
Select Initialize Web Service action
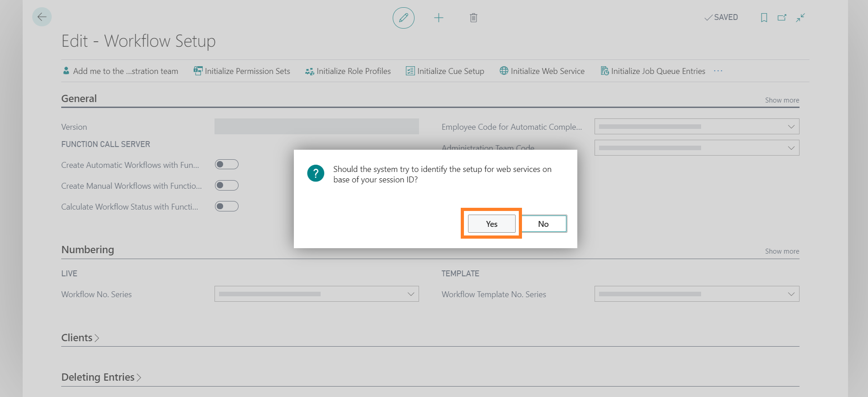[x=542, y=71]
